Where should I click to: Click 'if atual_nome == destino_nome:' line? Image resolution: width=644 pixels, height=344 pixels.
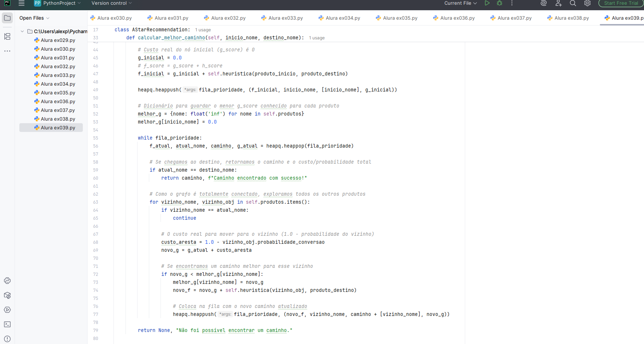[x=193, y=170]
